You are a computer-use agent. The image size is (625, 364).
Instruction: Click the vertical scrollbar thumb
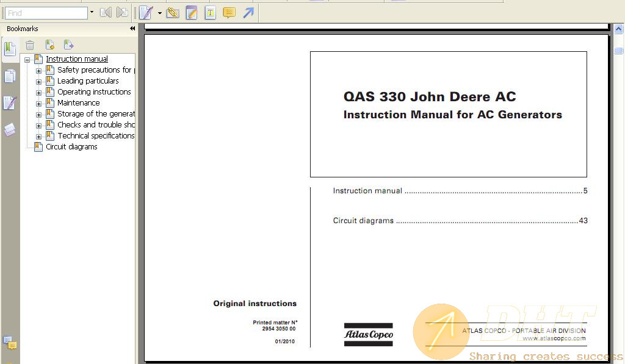point(619,51)
